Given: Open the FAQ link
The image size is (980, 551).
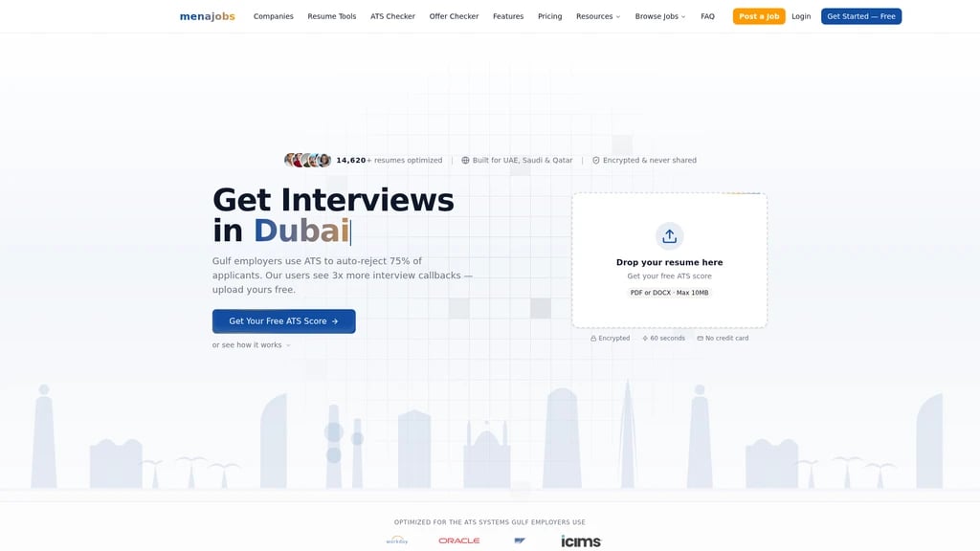Looking at the screenshot, I should coord(707,16).
